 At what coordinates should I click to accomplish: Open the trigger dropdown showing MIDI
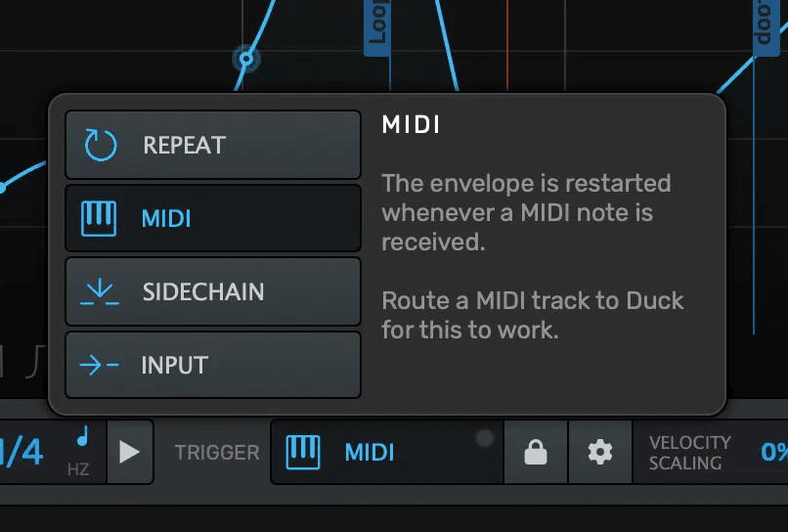click(386, 452)
